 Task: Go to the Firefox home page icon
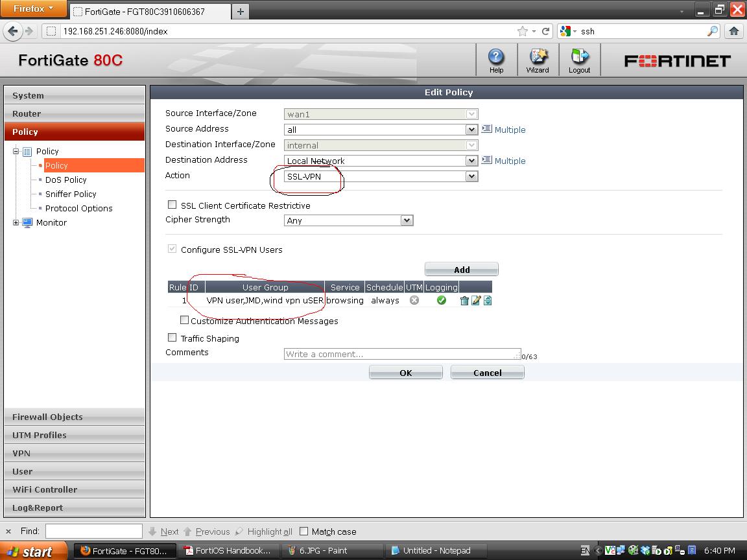733,31
